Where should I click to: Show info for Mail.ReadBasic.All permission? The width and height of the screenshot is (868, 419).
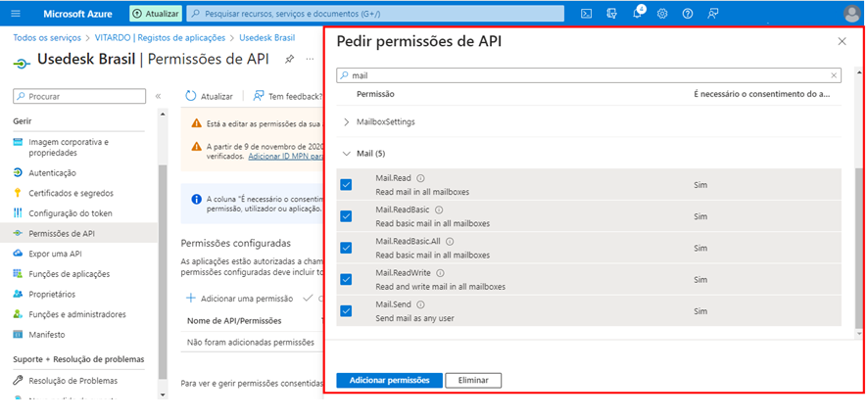[x=450, y=242]
